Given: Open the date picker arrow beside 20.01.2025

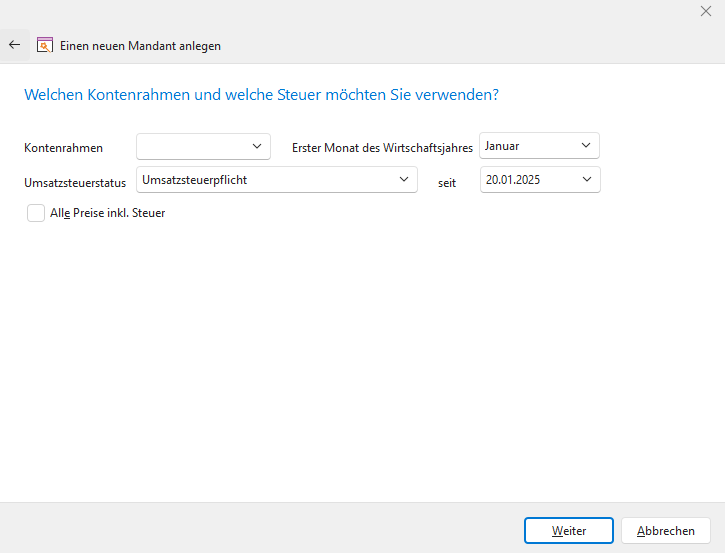Looking at the screenshot, I should coord(586,180).
